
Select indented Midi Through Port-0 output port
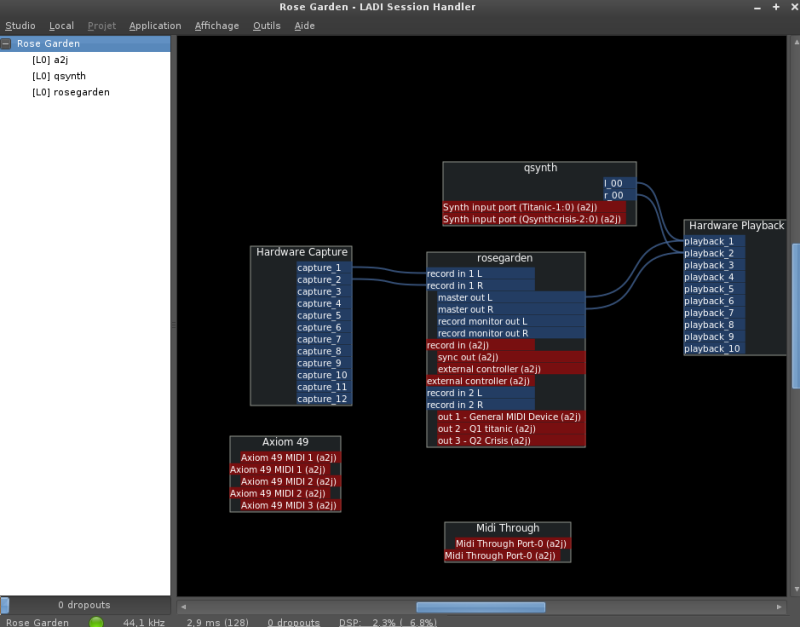(x=513, y=544)
